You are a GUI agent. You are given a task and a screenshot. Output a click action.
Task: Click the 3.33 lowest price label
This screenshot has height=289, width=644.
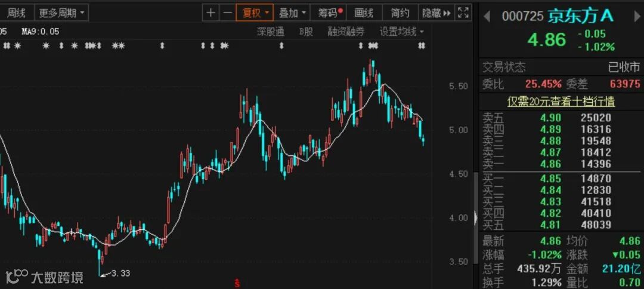click(x=120, y=273)
